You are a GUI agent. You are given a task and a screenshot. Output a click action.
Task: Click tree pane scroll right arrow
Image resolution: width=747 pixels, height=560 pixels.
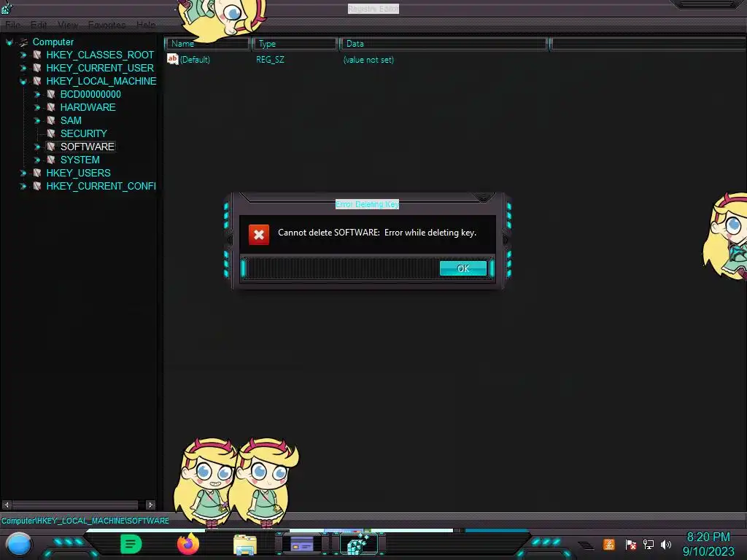click(x=150, y=505)
